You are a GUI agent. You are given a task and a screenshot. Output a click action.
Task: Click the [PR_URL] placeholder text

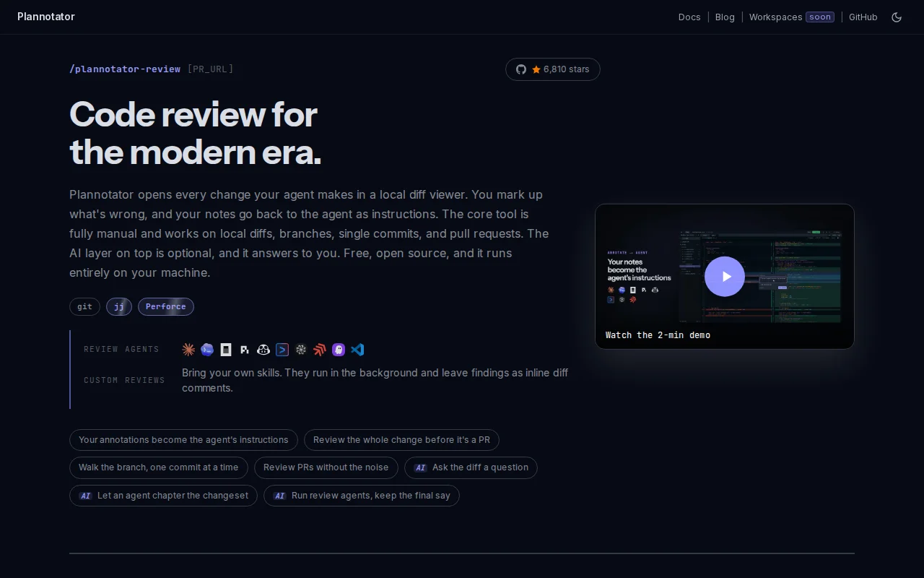point(210,69)
